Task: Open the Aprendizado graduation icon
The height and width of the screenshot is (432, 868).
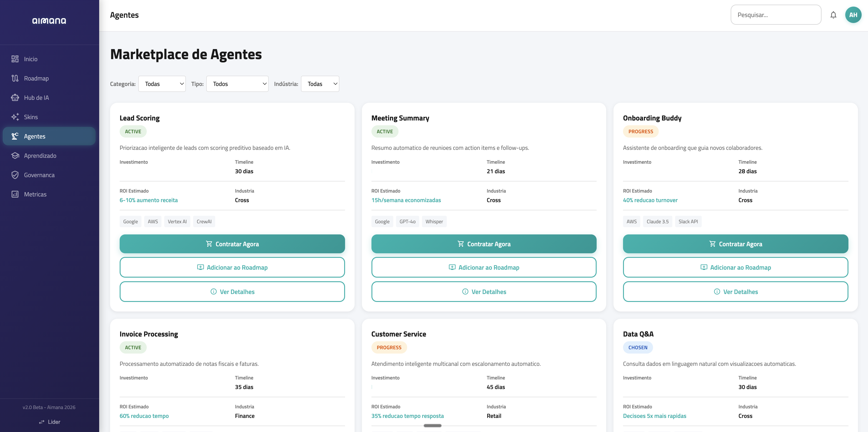Action: (x=15, y=155)
